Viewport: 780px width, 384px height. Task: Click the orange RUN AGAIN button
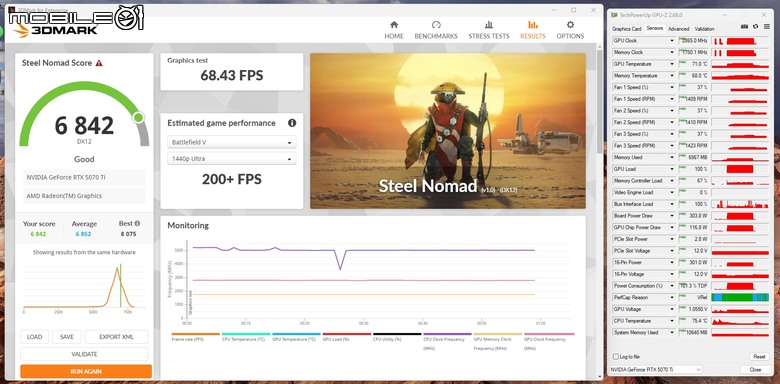point(86,371)
